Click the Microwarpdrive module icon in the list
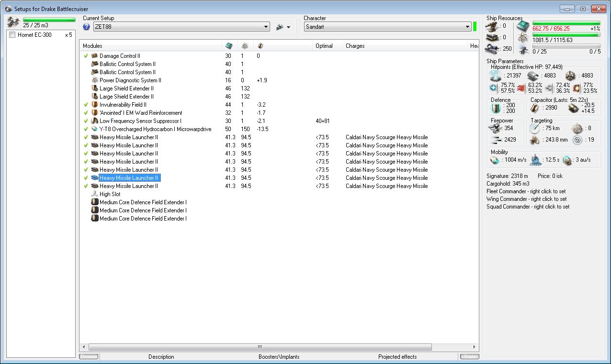Image resolution: width=611 pixels, height=364 pixels. click(x=95, y=129)
